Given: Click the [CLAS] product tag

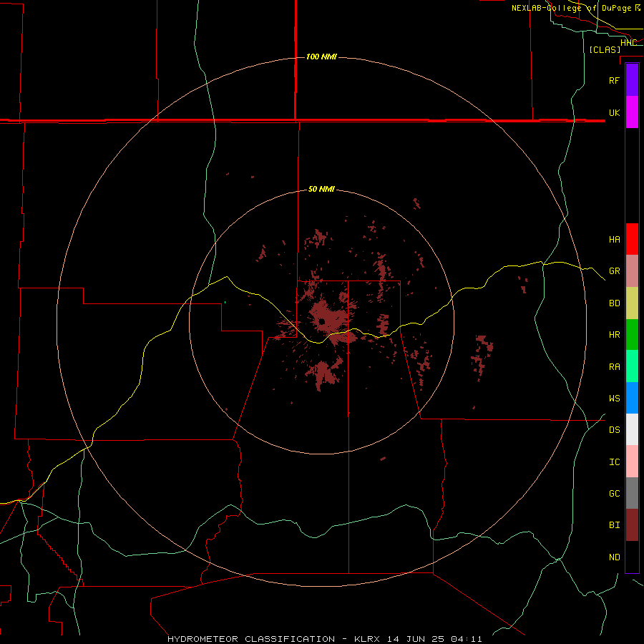Looking at the screenshot, I should pos(605,49).
